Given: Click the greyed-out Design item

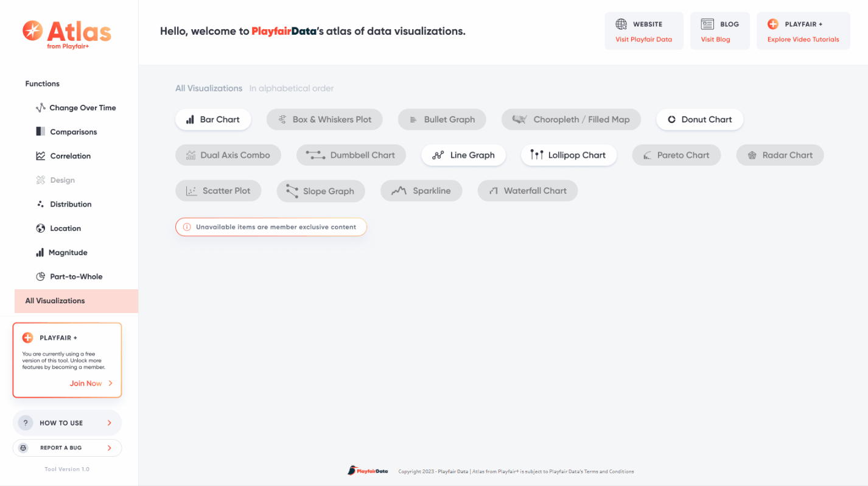Looking at the screenshot, I should click(x=55, y=180).
